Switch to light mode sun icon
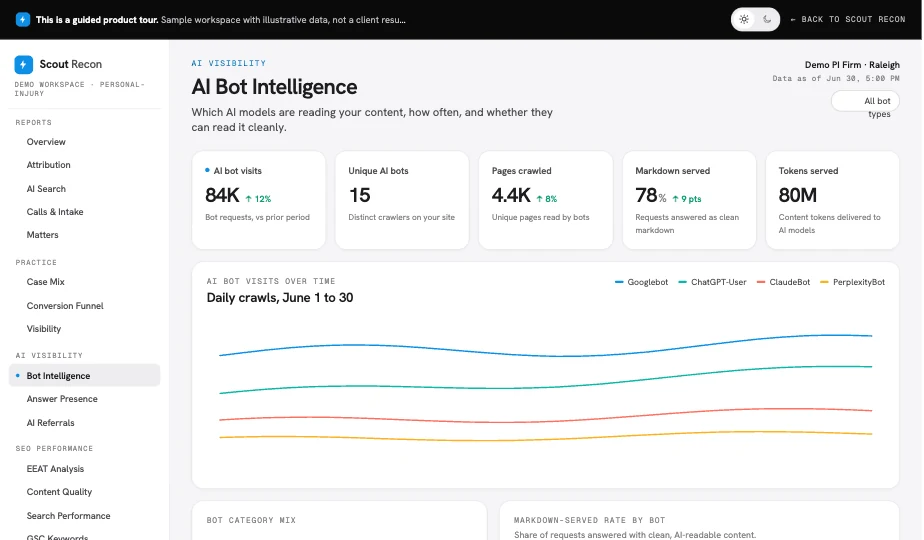 (744, 19)
